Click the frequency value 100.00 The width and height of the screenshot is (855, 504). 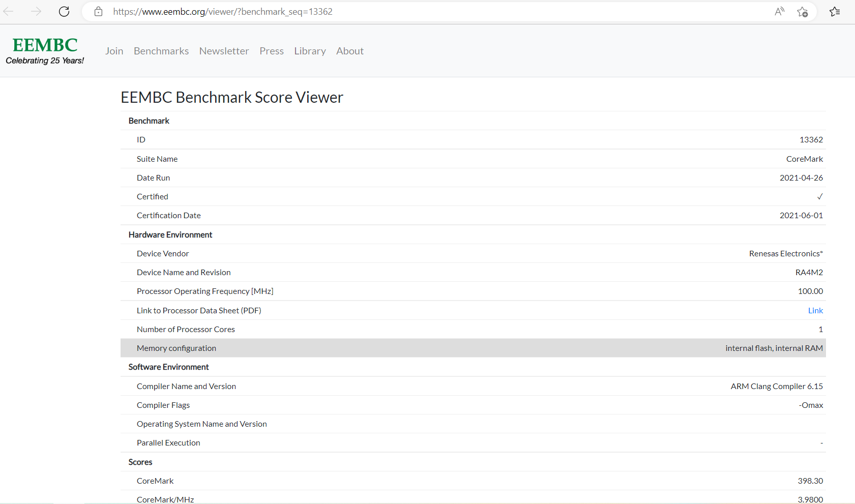point(810,291)
